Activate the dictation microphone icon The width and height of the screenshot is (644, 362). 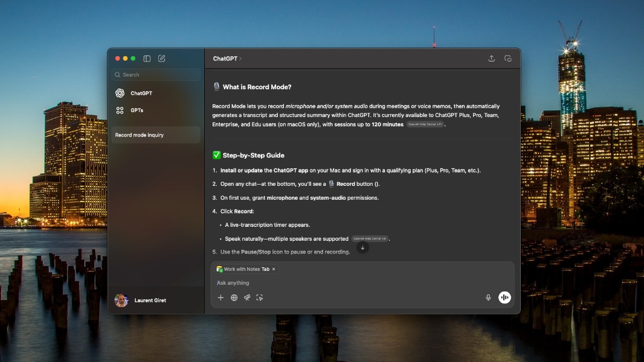(x=488, y=297)
